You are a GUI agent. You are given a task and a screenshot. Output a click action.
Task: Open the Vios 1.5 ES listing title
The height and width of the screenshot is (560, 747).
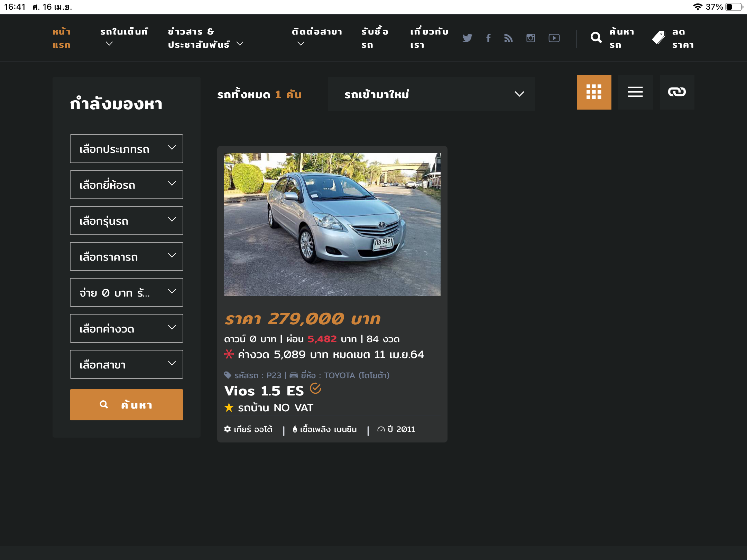point(264,391)
